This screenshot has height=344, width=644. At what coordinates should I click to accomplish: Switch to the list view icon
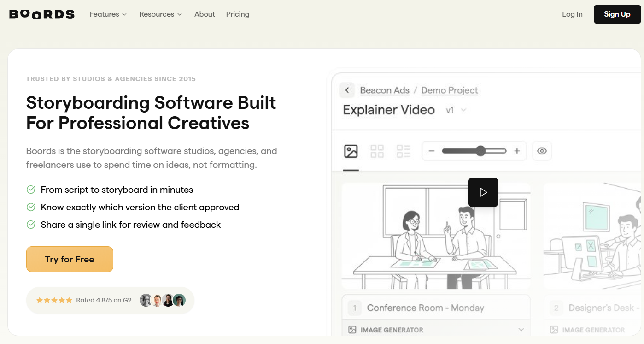[404, 151]
